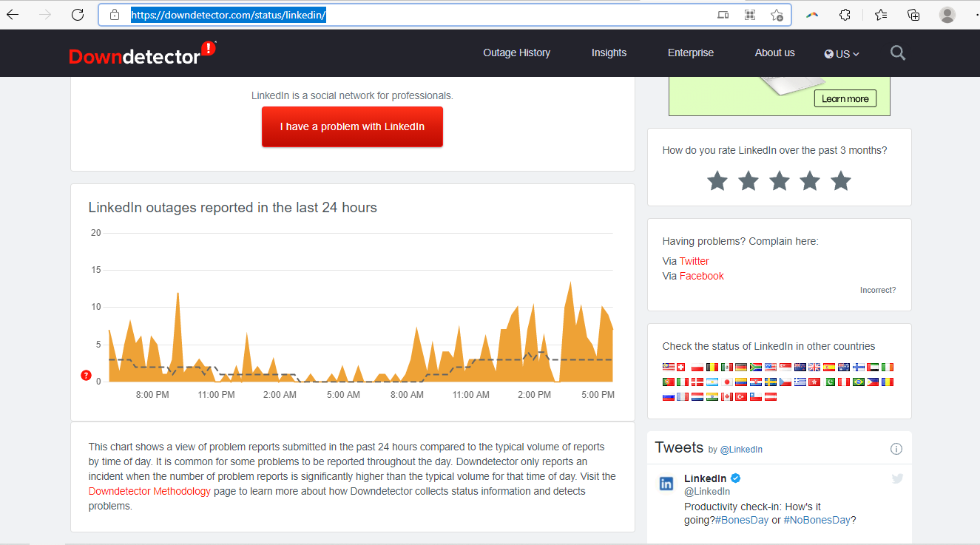The image size is (980, 545).
Task: Click the Downdetector logo
Action: pos(142,53)
